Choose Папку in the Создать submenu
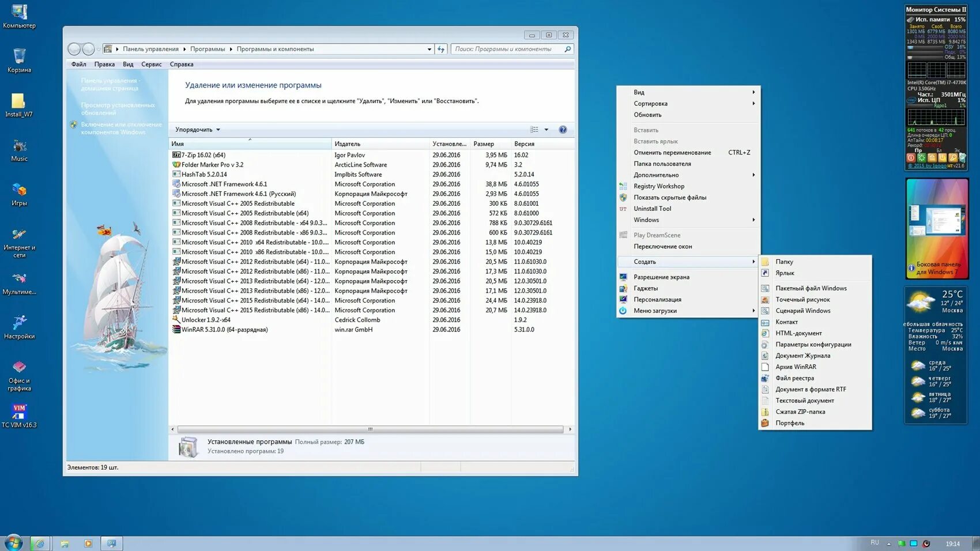Image resolution: width=980 pixels, height=551 pixels. coord(815,262)
